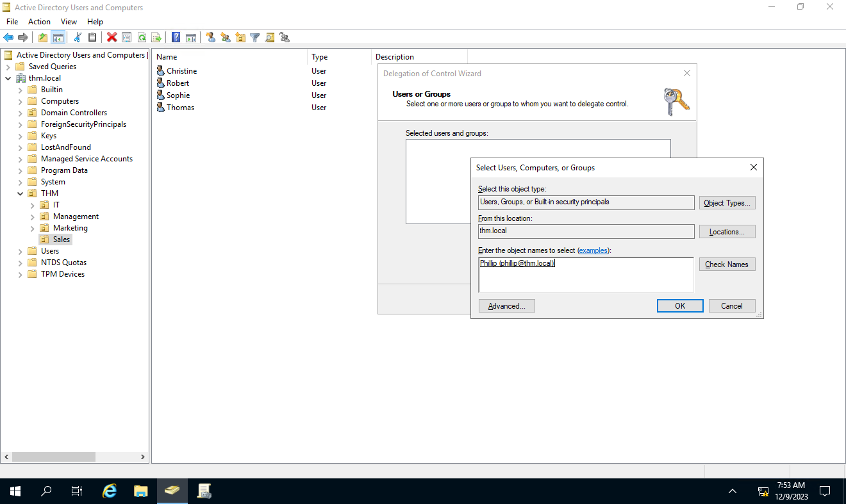Expand the Marketing organizational unit
This screenshot has height=504, width=846.
(x=32, y=228)
